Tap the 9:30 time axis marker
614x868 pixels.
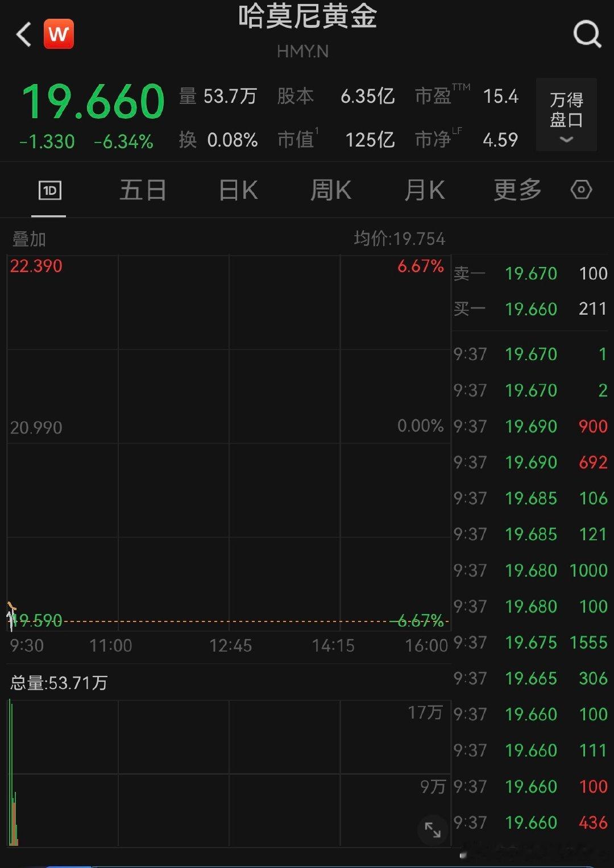(x=27, y=646)
